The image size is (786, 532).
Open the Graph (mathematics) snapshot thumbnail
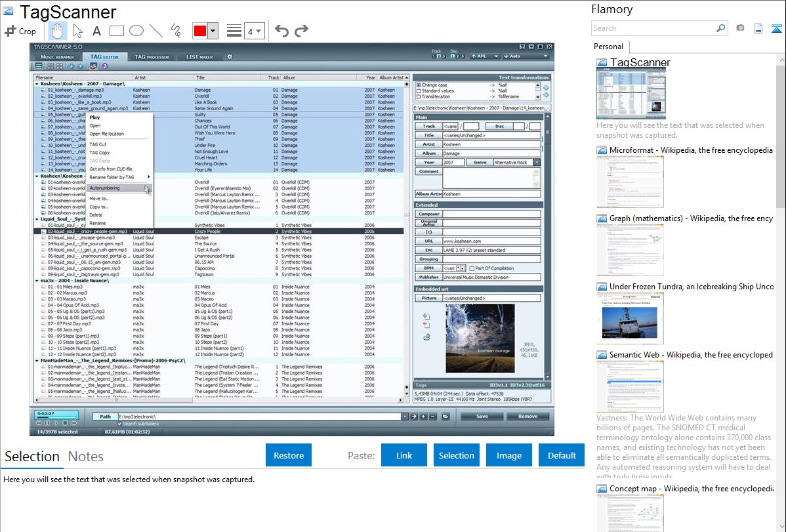pyautogui.click(x=630, y=250)
